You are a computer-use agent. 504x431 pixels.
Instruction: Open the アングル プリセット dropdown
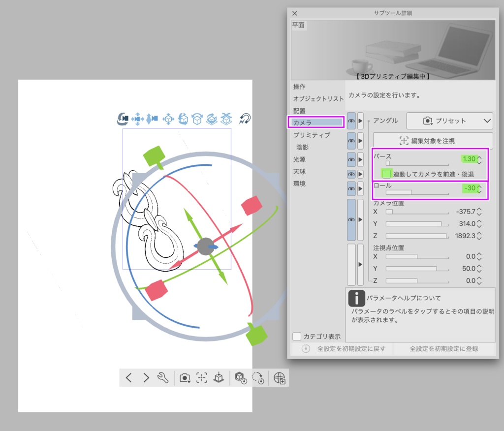click(450, 121)
